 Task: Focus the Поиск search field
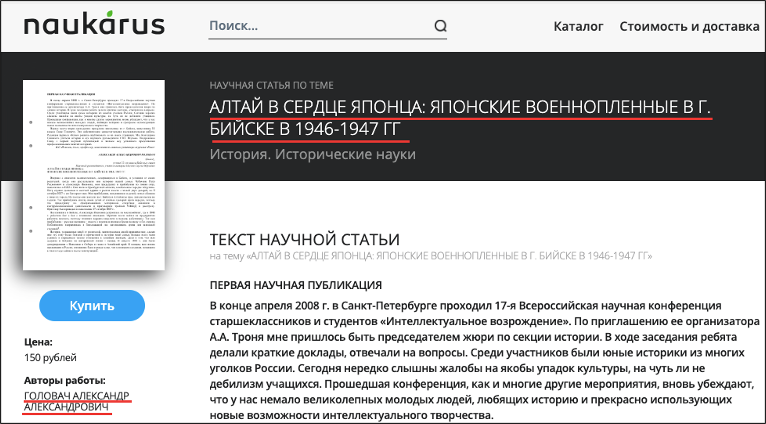coord(320,26)
